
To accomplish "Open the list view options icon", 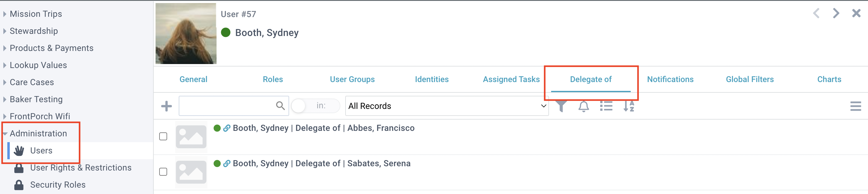I will click(606, 106).
